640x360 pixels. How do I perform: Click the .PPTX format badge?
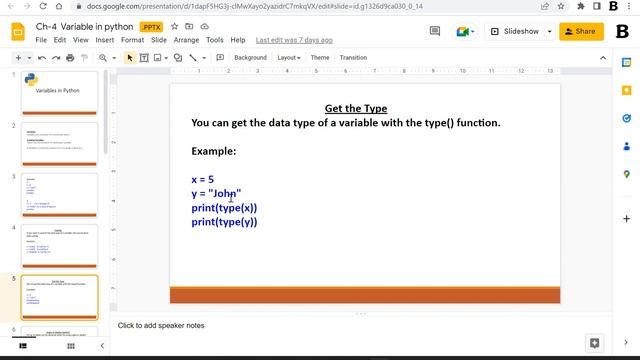[151, 27]
